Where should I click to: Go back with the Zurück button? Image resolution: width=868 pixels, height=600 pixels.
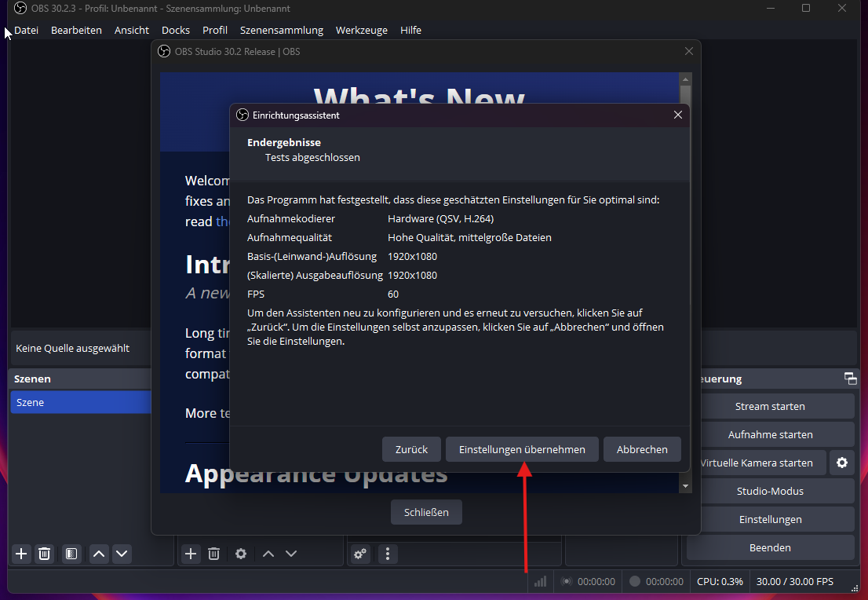coord(411,449)
